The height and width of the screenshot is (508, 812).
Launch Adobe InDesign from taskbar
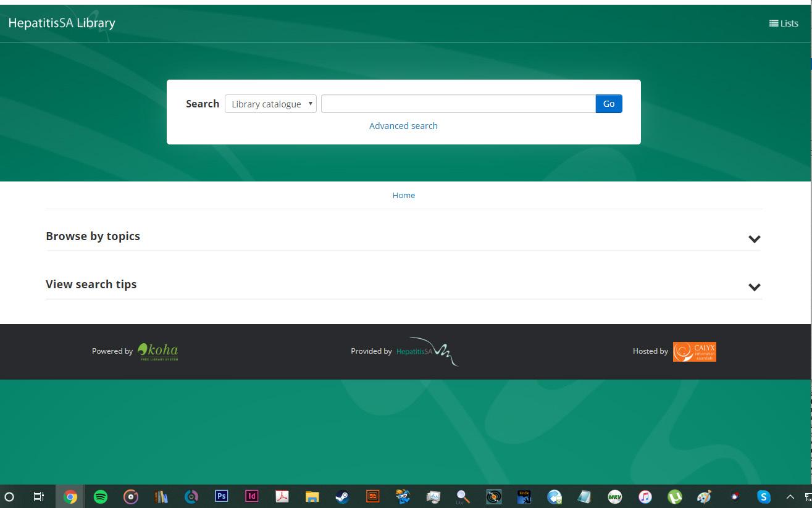251,496
